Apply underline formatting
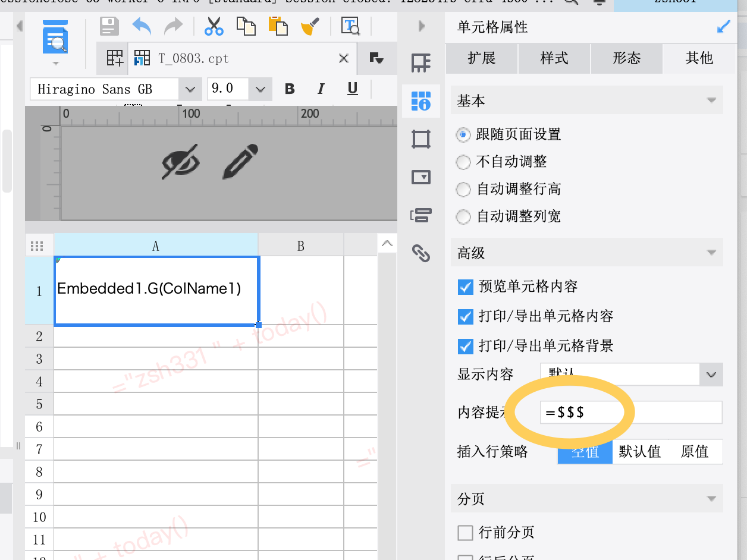The image size is (747, 560). click(x=353, y=89)
